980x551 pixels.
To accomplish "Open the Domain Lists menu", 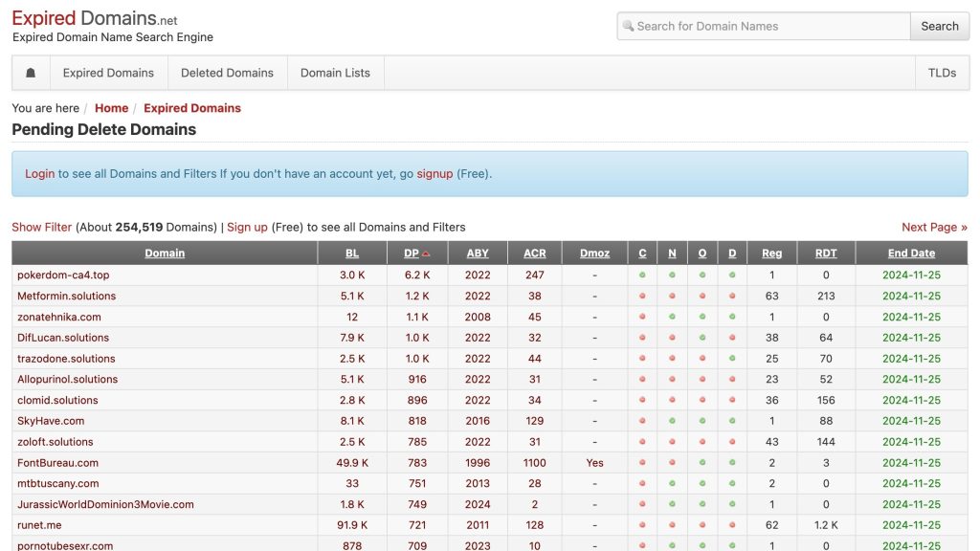I will click(x=335, y=73).
